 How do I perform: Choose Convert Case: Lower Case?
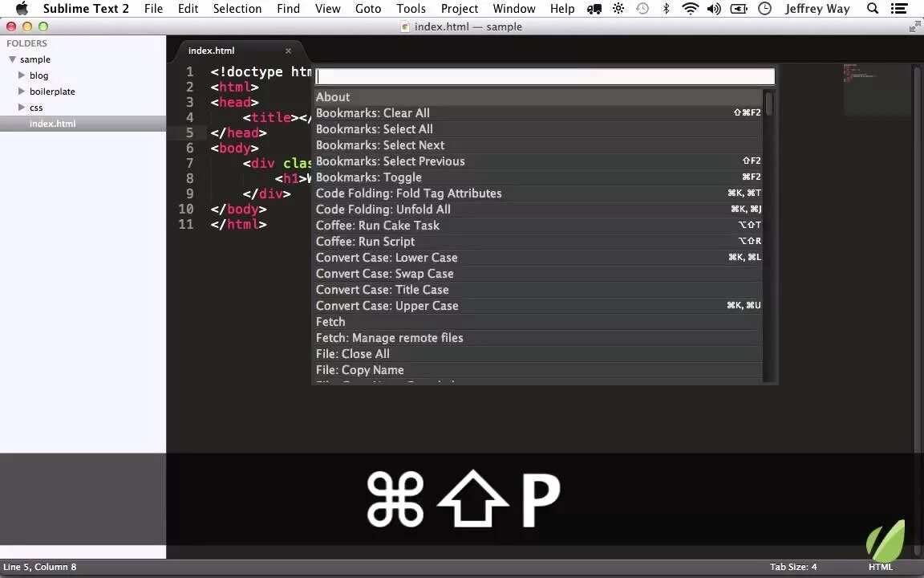point(539,258)
